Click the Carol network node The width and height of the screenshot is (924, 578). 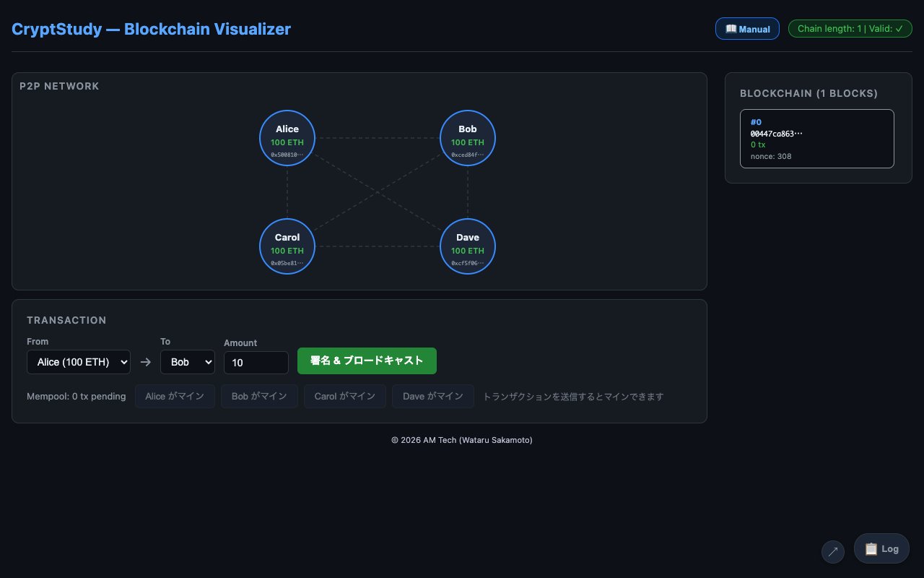coord(287,246)
